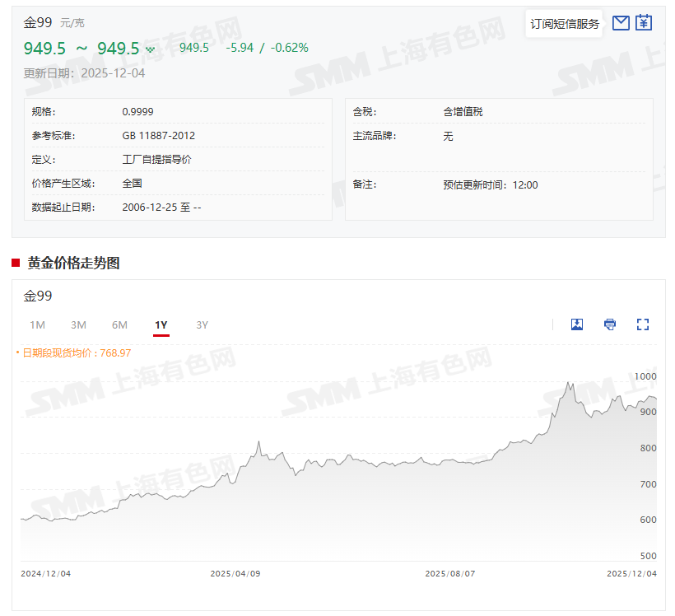Select the 1Y chart range

161,324
